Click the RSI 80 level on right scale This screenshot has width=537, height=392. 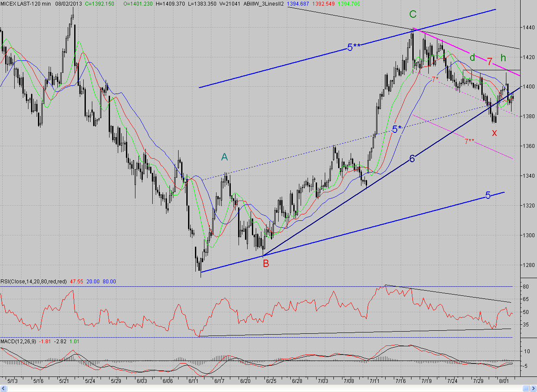[526, 286]
